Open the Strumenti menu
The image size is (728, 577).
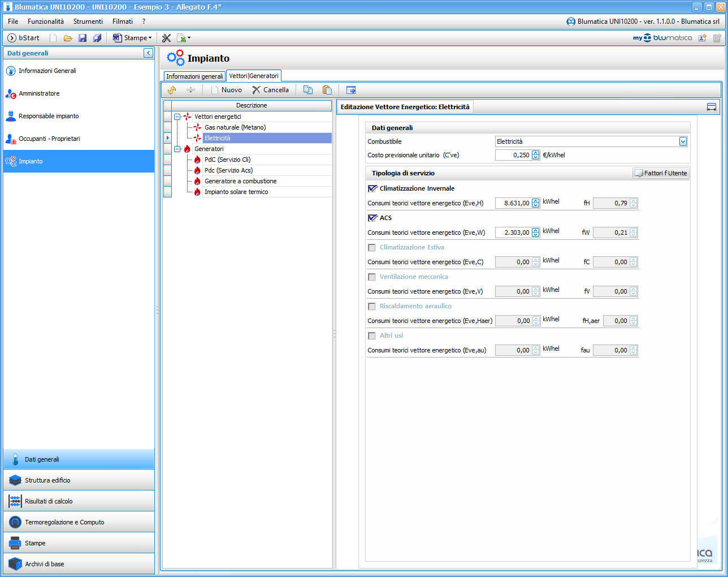pos(88,21)
